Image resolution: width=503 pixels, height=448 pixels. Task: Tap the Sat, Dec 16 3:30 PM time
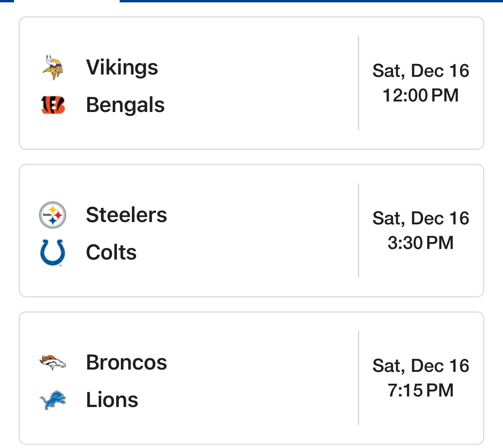(421, 231)
